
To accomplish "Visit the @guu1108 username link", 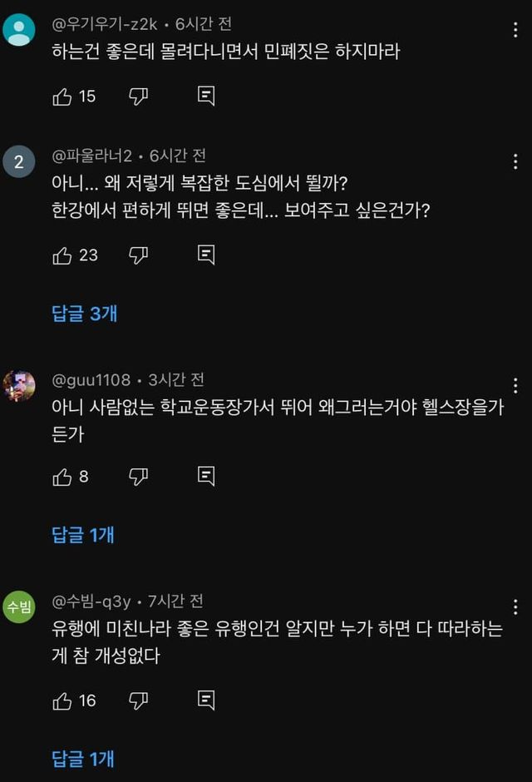I will [91, 380].
